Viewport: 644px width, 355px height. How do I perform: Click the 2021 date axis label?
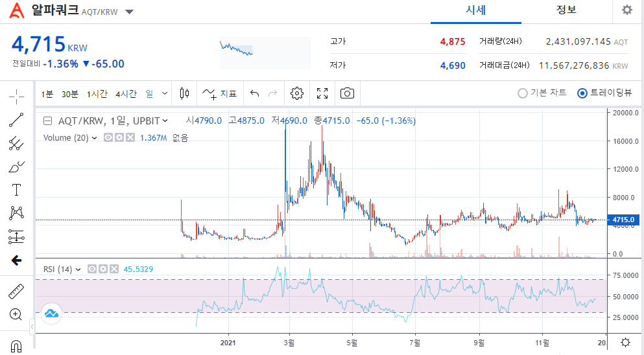click(228, 343)
